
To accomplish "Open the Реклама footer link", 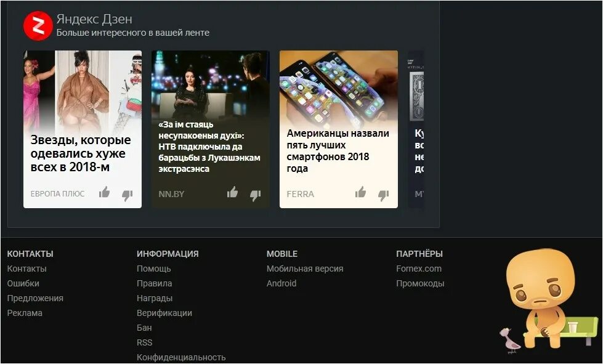I will click(x=25, y=313).
